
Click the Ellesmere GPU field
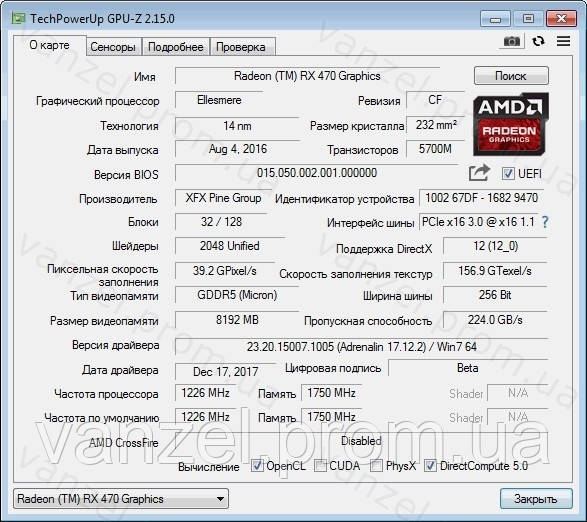(219, 100)
